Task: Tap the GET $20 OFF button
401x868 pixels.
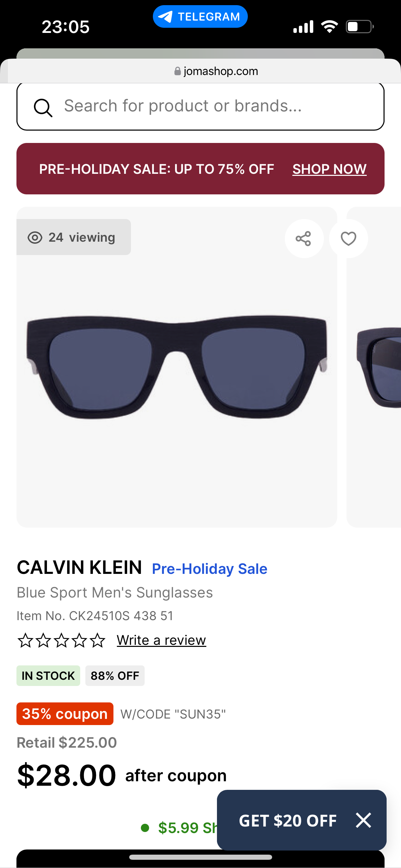Action: 288,820
